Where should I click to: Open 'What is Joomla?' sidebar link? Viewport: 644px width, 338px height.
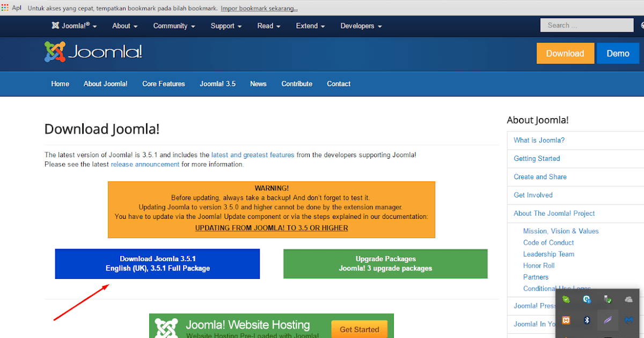click(x=539, y=140)
